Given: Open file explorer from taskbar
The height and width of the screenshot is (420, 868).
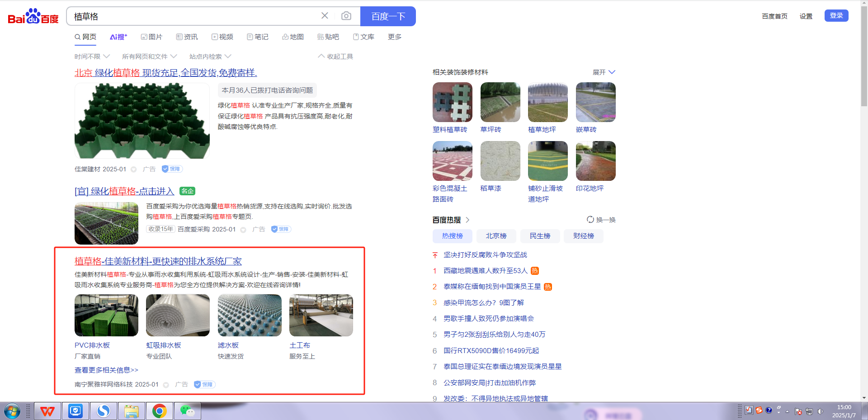Looking at the screenshot, I should click(132, 411).
